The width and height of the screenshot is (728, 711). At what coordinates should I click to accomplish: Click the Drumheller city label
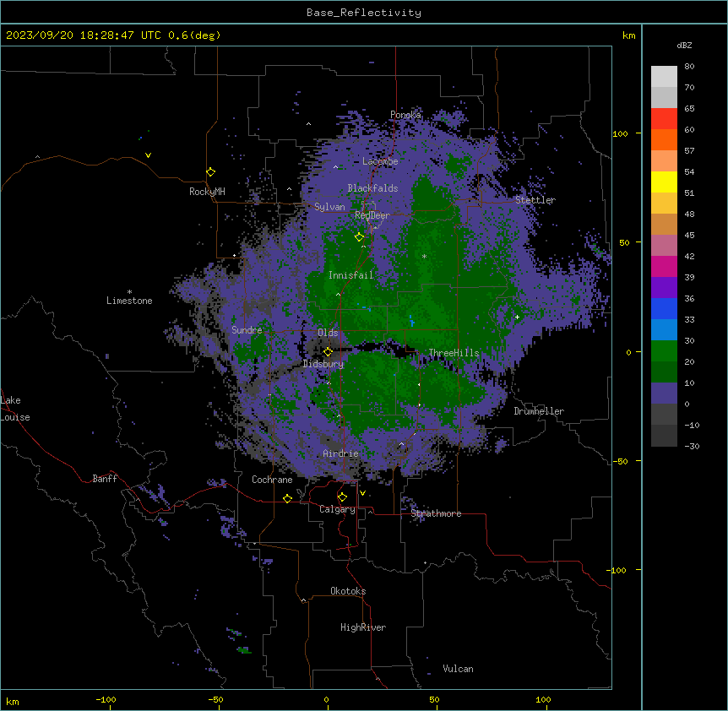click(x=539, y=411)
